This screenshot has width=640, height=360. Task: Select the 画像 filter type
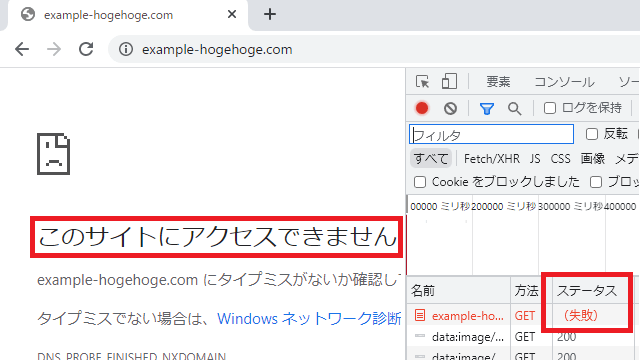[x=593, y=158]
